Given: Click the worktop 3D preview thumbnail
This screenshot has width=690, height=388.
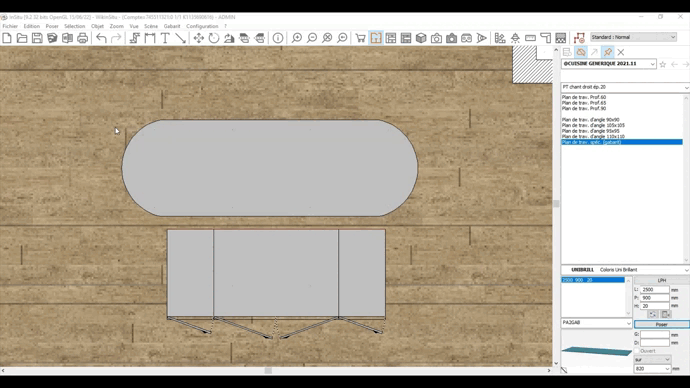Looking at the screenshot, I should tap(596, 351).
